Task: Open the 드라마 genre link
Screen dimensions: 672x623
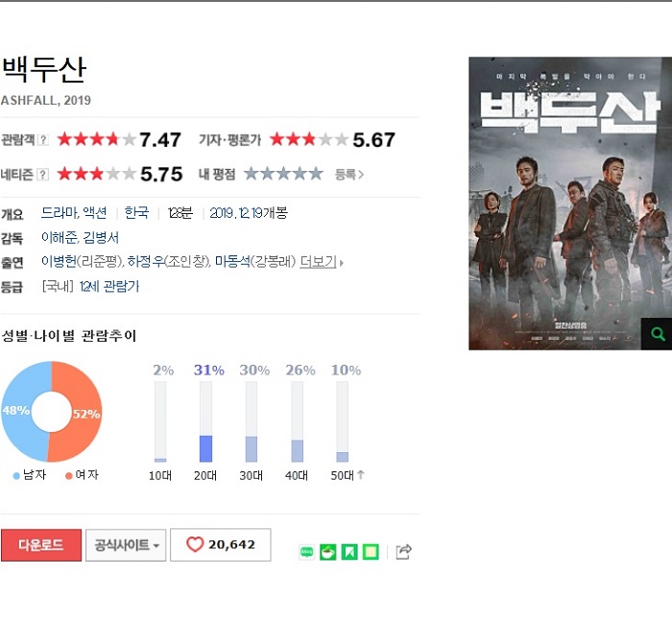Action: coord(60,212)
